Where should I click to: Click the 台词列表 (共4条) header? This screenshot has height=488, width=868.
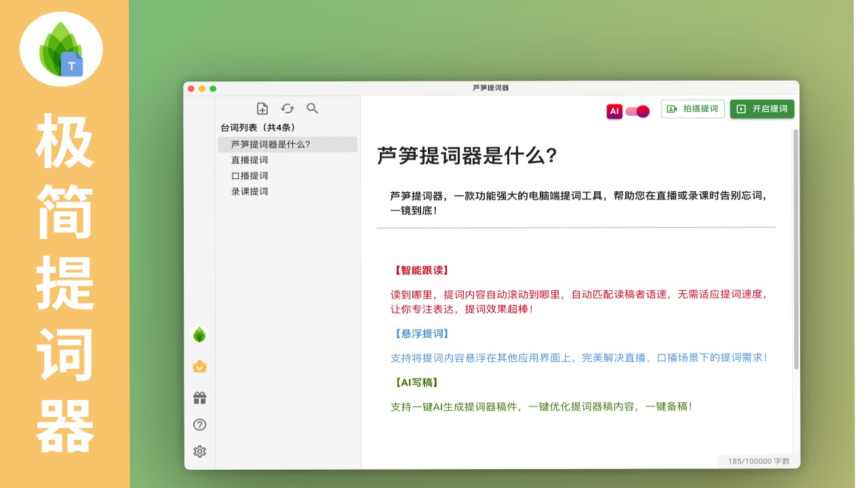258,127
